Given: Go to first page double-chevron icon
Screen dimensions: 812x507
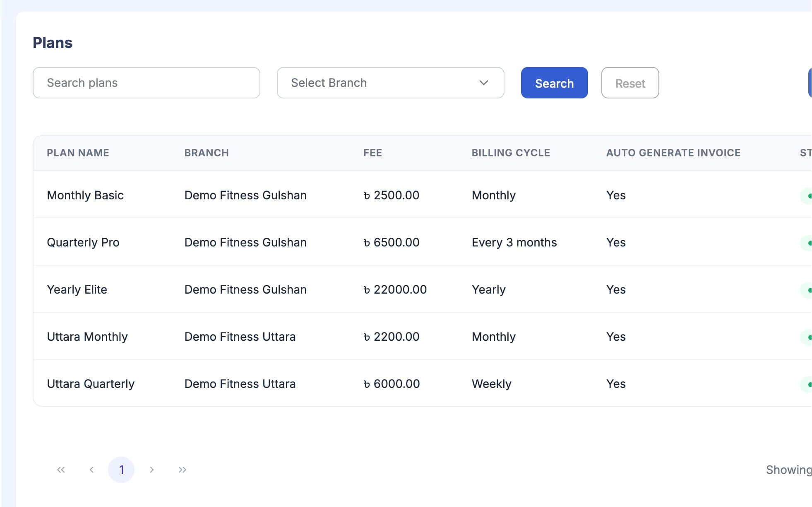Looking at the screenshot, I should pyautogui.click(x=61, y=470).
